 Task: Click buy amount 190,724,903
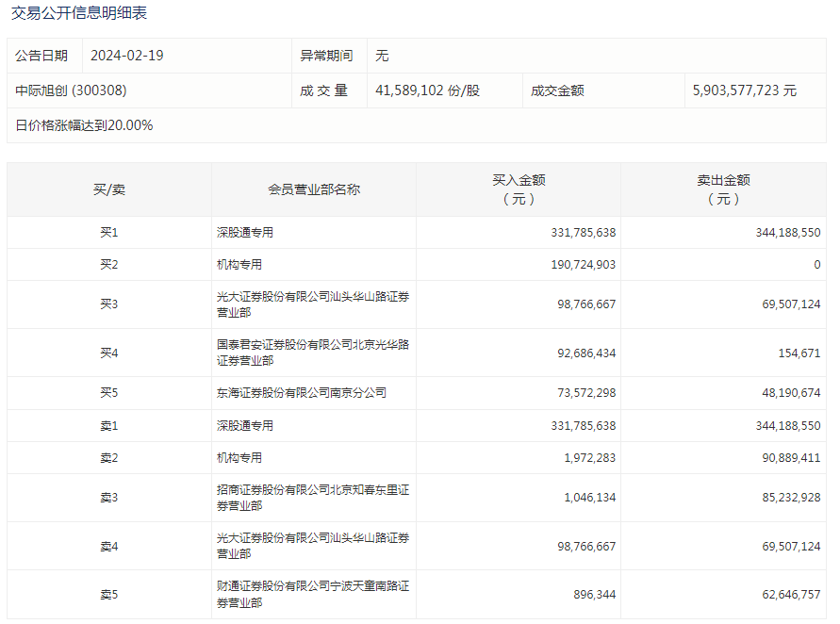point(584,265)
